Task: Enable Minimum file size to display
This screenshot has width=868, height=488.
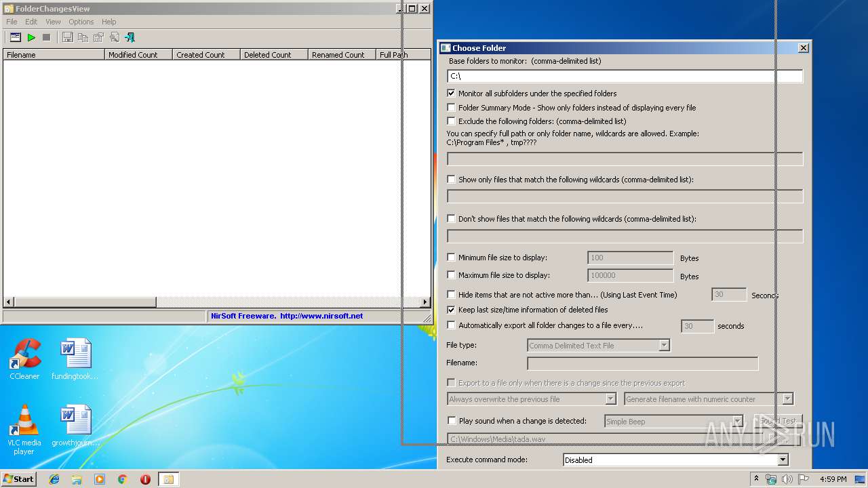Action: (451, 257)
